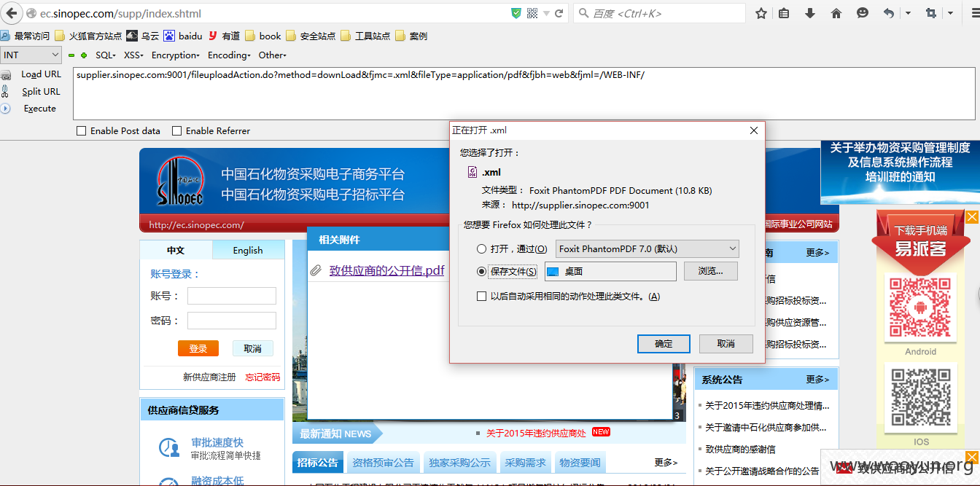Click Execute in HackBar

point(39,109)
